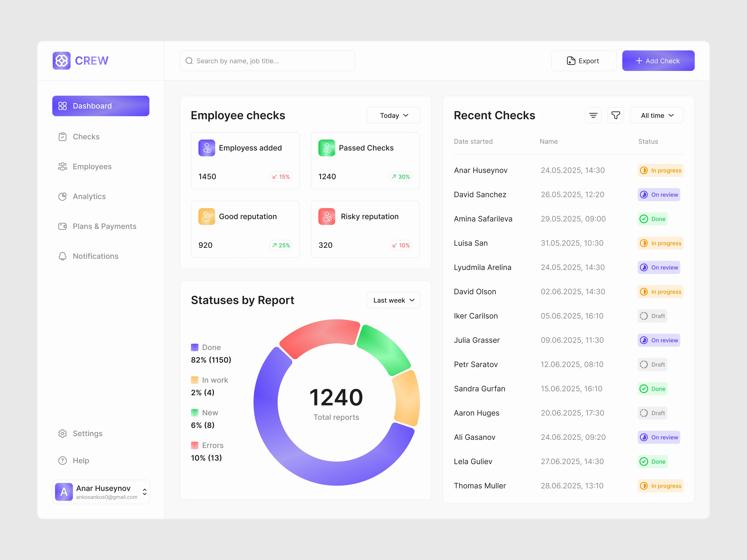747x560 pixels.
Task: Click the sort lines icon in Recent Checks
Action: [x=593, y=115]
